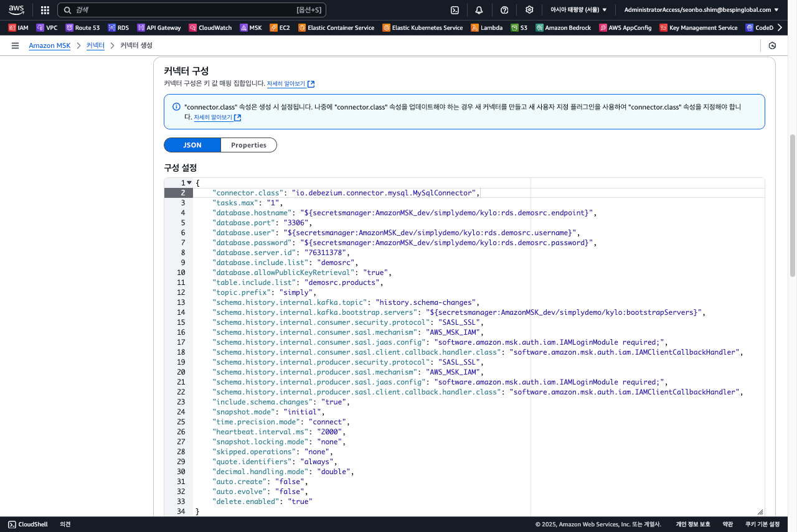The image size is (797, 532).
Task: Open the Asia Pacific (Seoul) region dropdown
Action: [x=578, y=10]
